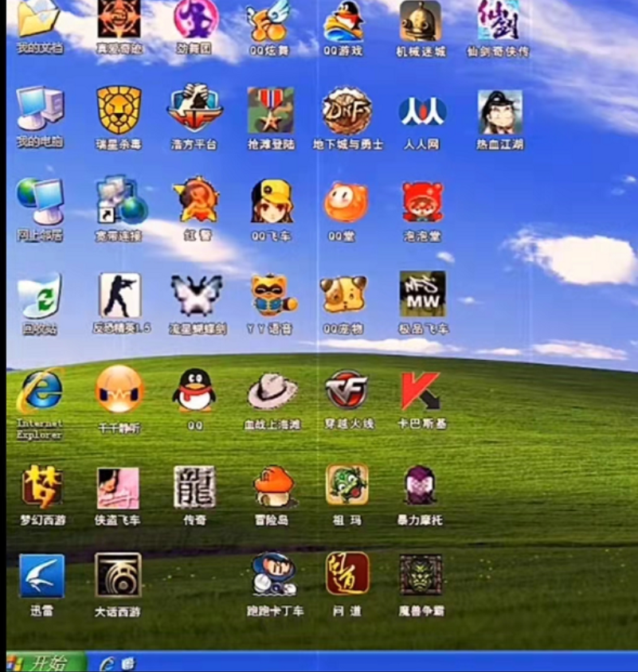
Task: Launch the 梦幻西游 game icon
Action: (x=42, y=487)
